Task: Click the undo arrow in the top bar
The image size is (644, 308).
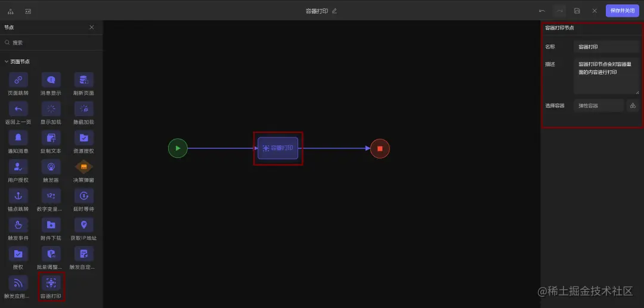Action: click(542, 11)
